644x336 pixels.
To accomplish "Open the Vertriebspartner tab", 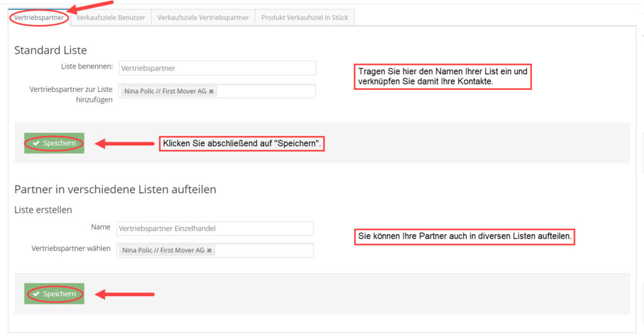I will [x=39, y=18].
